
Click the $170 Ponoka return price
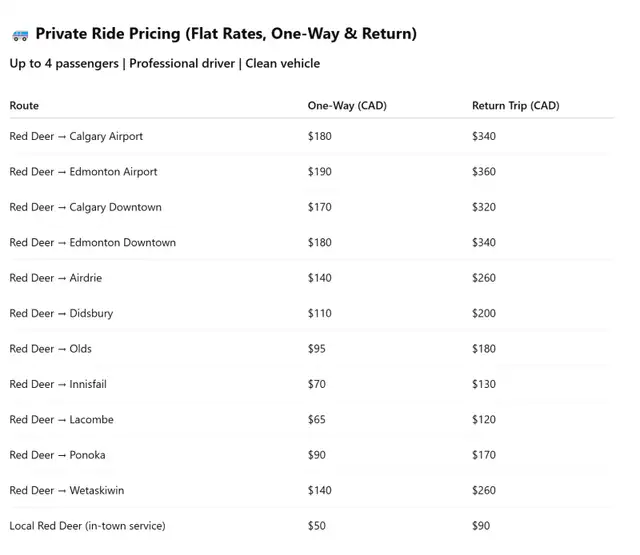[484, 455]
